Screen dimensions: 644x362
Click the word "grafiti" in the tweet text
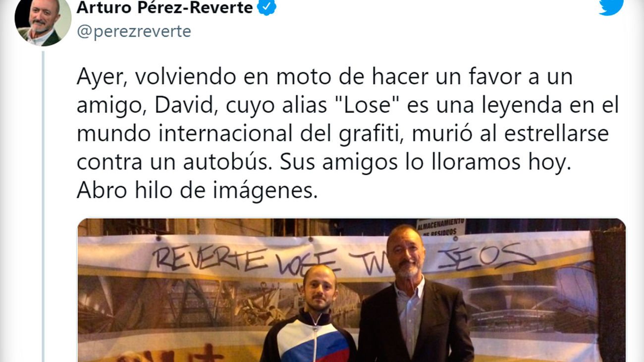tap(376, 134)
